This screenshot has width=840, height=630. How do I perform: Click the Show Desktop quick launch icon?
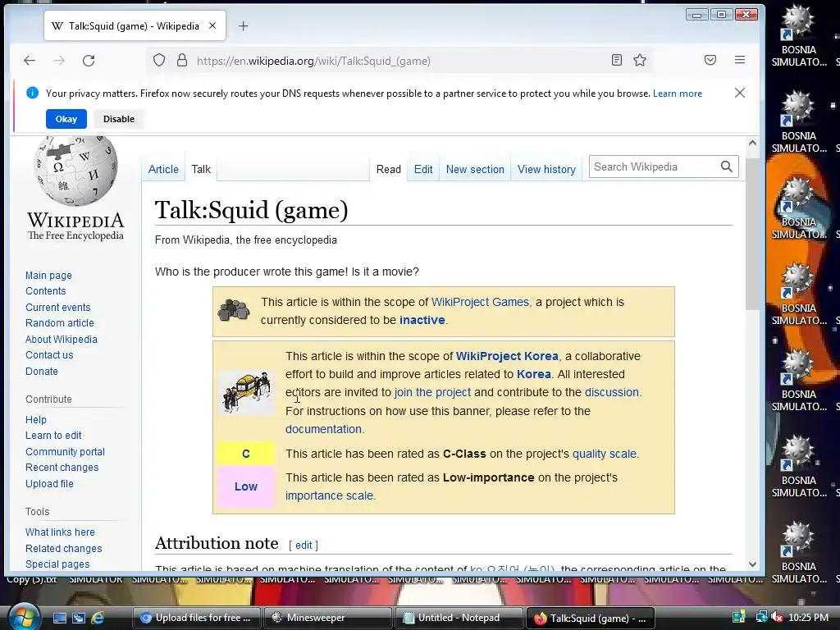(59, 618)
